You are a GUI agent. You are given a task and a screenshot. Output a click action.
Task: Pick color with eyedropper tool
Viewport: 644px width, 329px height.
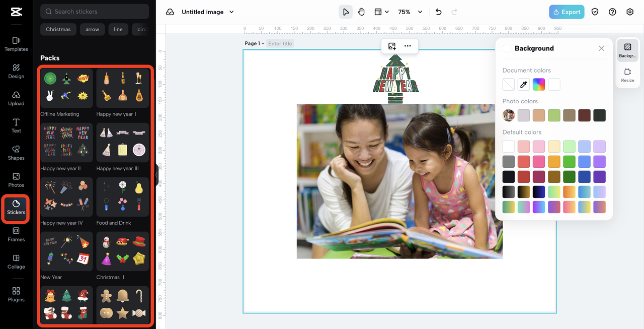coord(524,85)
